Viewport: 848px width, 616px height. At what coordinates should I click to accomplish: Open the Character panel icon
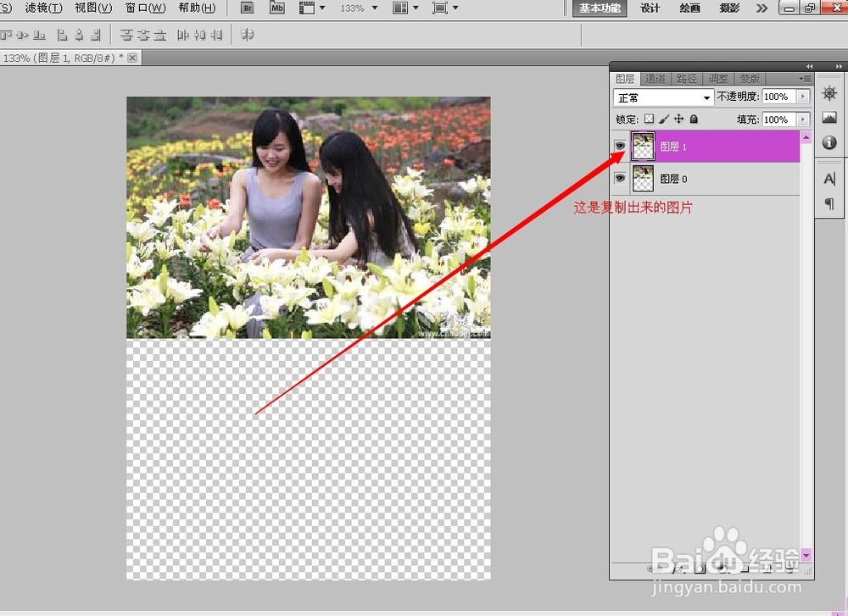click(829, 179)
